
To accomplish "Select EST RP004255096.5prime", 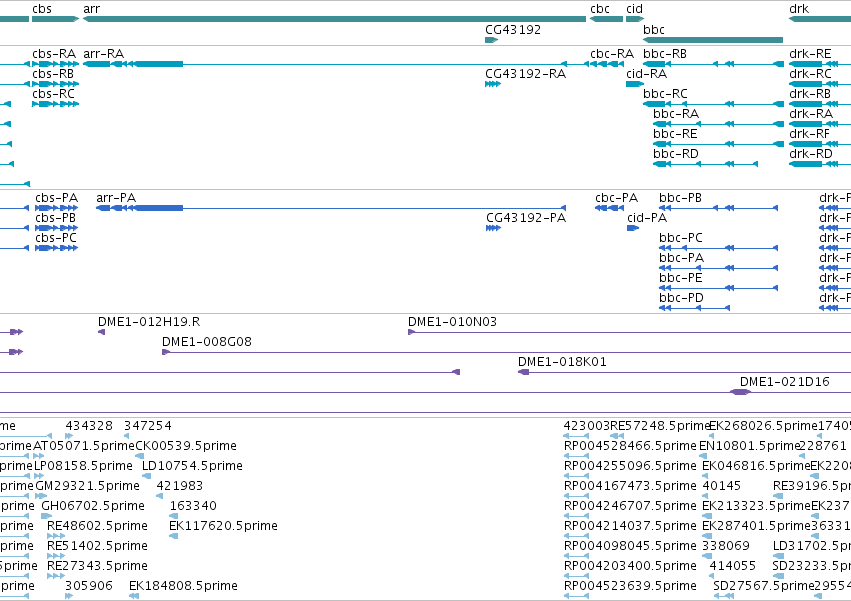I will coord(576,476).
